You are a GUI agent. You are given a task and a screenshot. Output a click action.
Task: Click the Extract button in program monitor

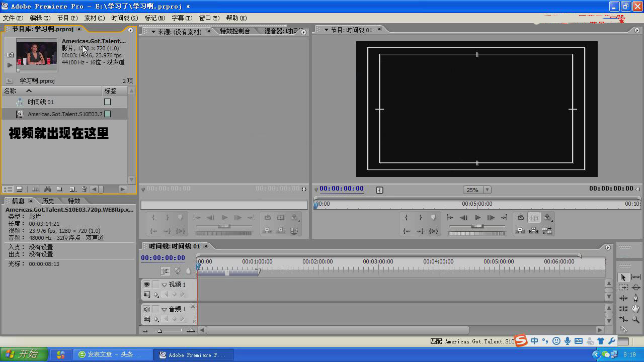(534, 230)
